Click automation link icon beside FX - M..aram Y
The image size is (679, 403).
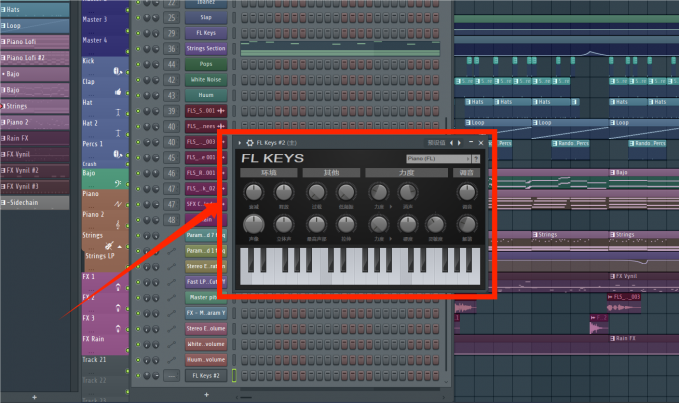(171, 313)
